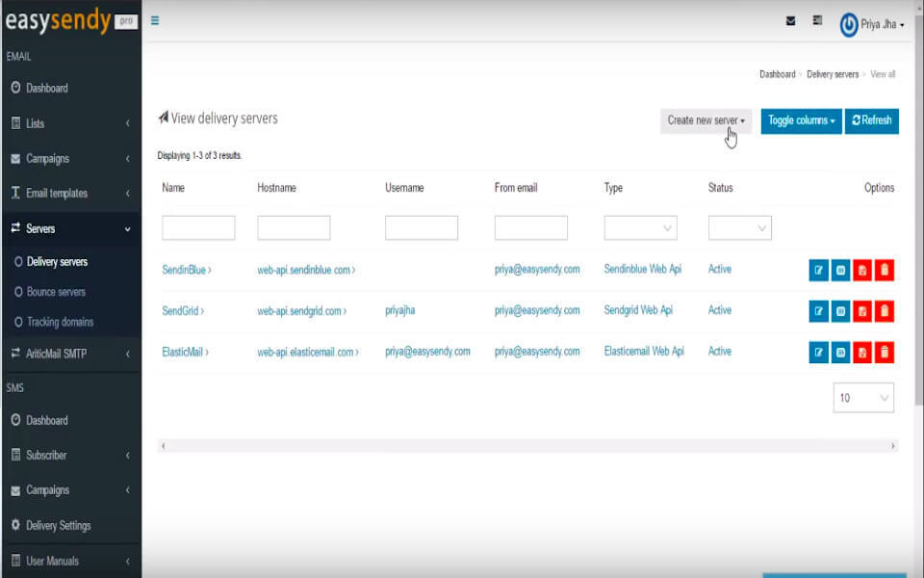Expand ArticMail SMTP sidebar menu

[70, 354]
